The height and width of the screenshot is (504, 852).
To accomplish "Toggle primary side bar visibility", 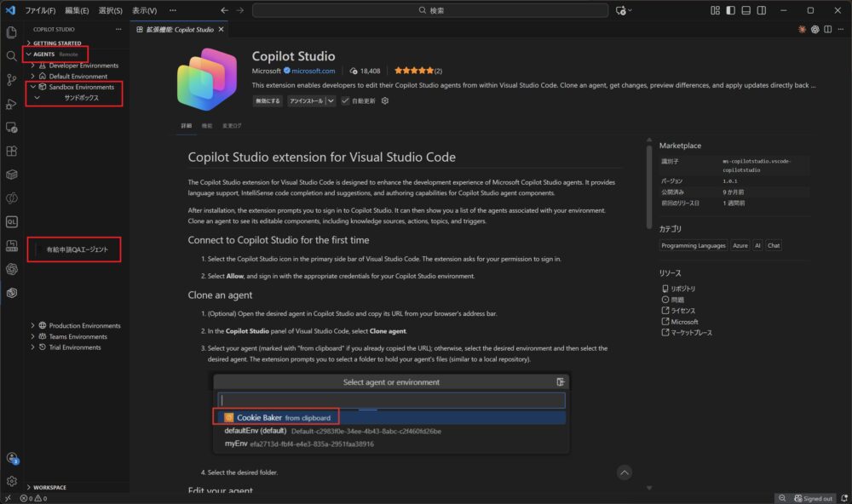I will (730, 10).
